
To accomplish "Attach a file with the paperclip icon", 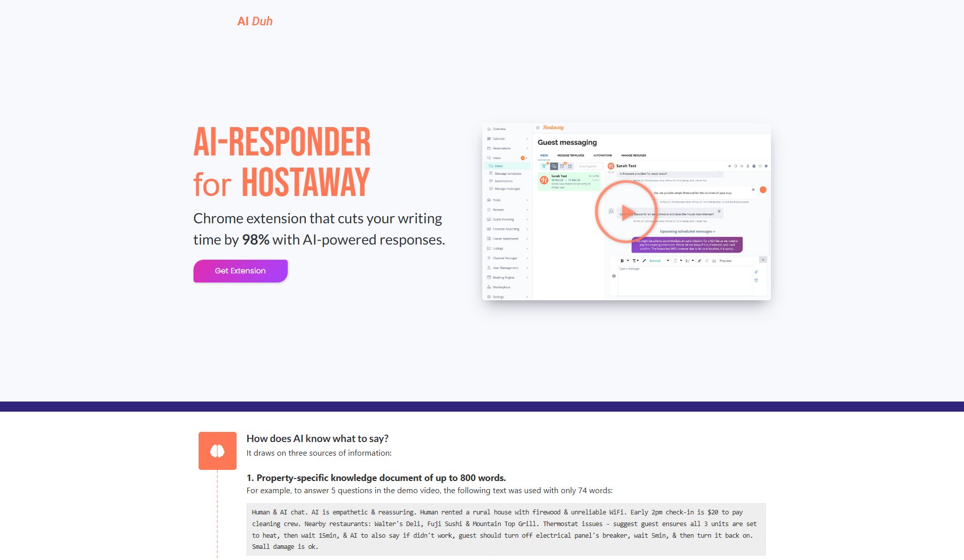I will [756, 272].
